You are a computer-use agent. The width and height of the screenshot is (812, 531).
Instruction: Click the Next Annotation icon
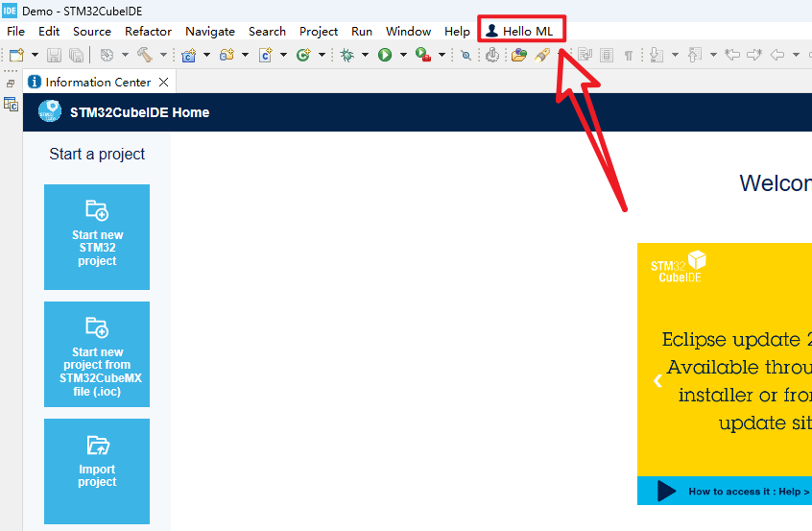click(657, 55)
